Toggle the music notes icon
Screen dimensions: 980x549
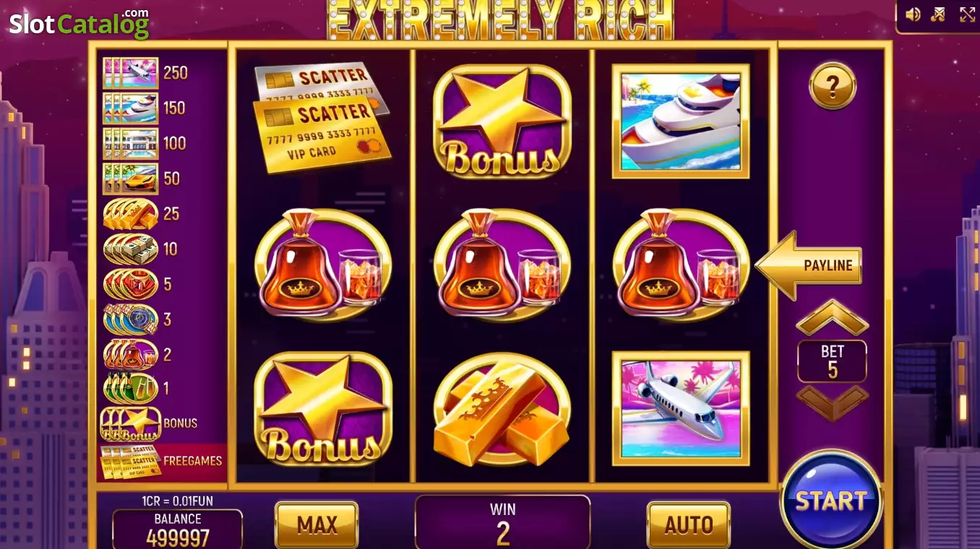click(939, 14)
